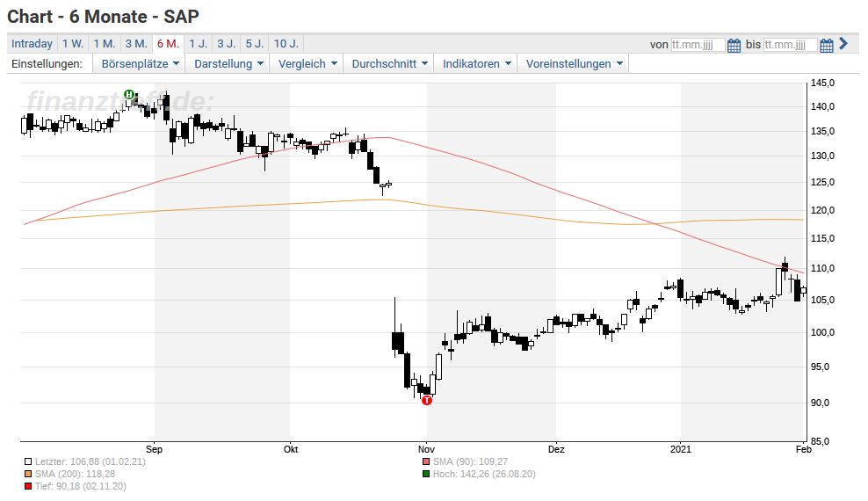Switch chart to 1 J. range
868x501 pixels.
coord(199,44)
